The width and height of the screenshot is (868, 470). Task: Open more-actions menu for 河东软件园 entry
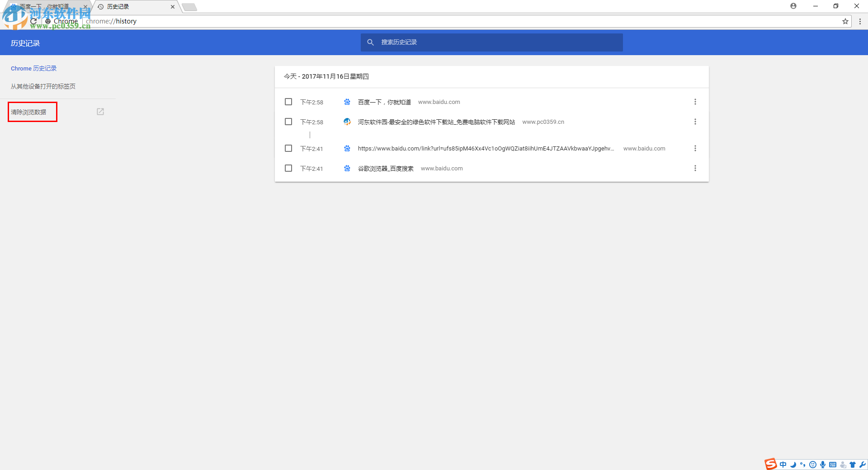695,122
